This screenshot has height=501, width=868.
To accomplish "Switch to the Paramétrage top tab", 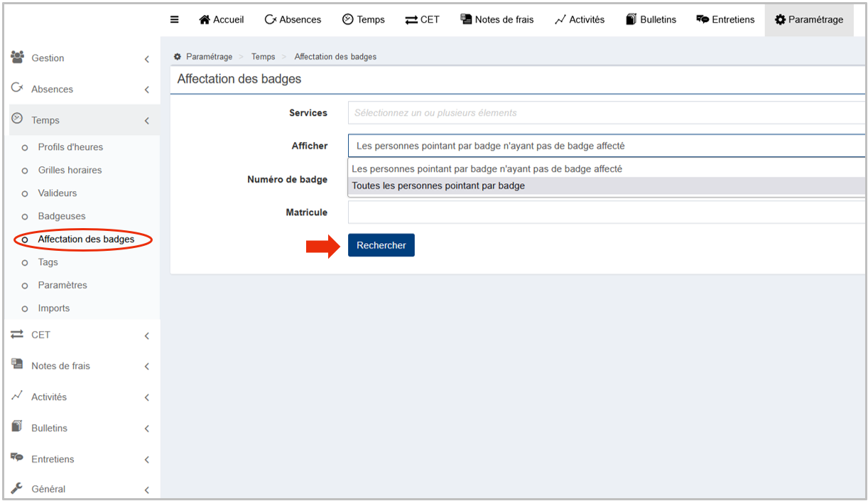I will coord(808,20).
